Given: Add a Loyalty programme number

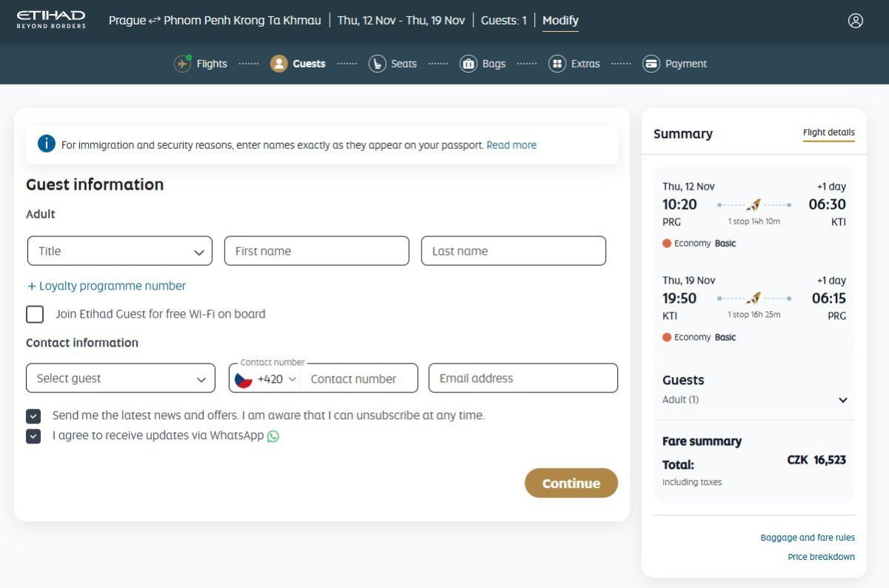Looking at the screenshot, I should point(106,286).
